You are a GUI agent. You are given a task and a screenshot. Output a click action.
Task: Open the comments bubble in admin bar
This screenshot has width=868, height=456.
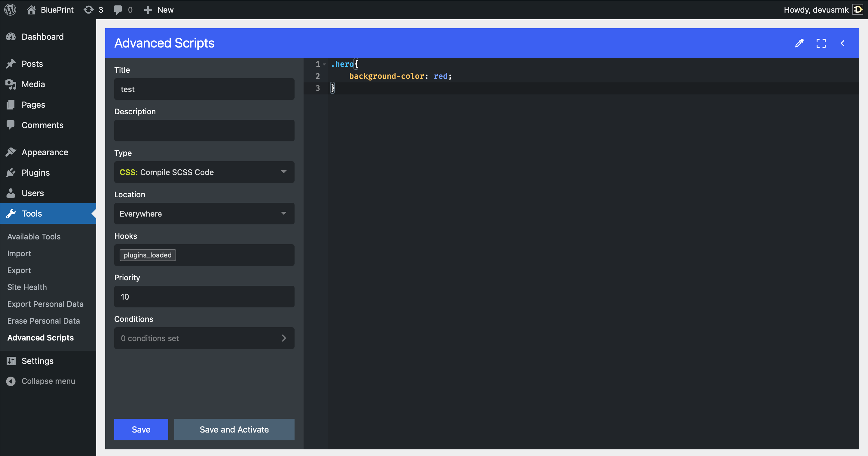[x=123, y=9]
